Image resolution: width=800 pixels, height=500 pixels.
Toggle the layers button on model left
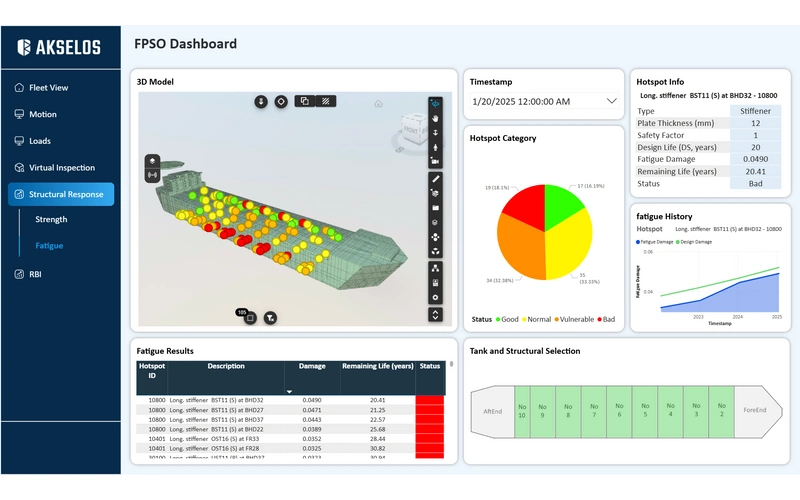tap(153, 159)
